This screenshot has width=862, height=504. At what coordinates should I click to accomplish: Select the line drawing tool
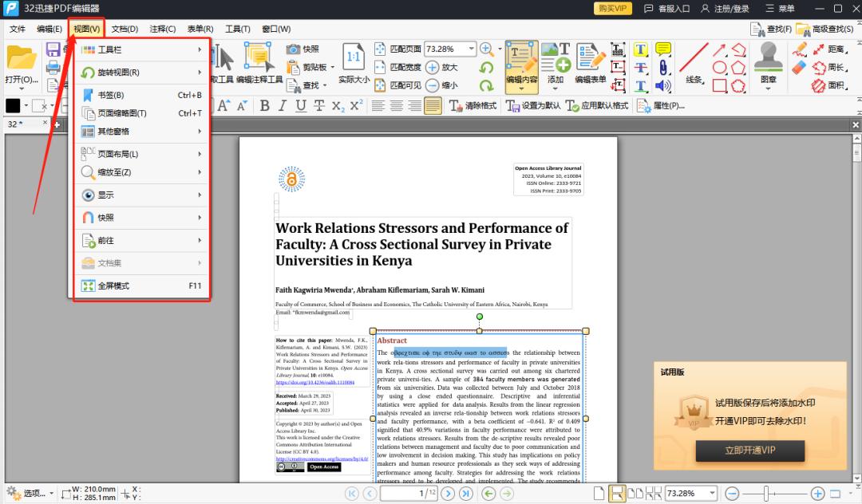[x=694, y=61]
